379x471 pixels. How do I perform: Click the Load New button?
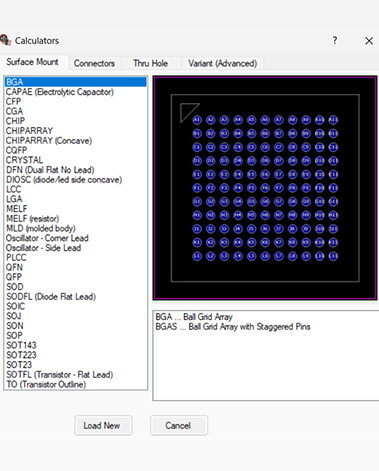tap(103, 425)
